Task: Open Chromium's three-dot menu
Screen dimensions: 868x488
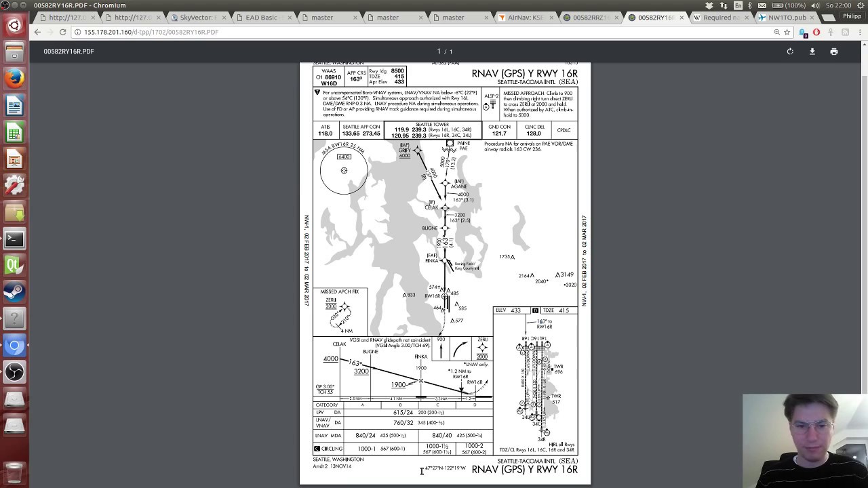Action: [859, 32]
